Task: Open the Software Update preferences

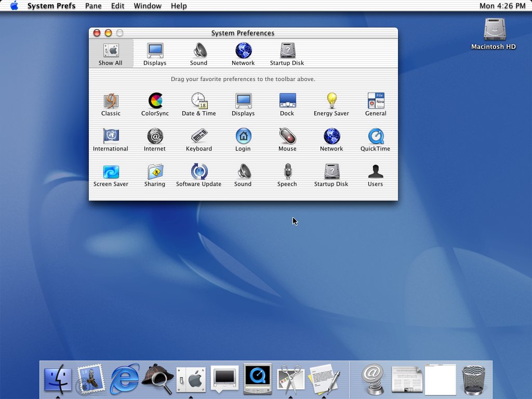Action: pyautogui.click(x=199, y=175)
